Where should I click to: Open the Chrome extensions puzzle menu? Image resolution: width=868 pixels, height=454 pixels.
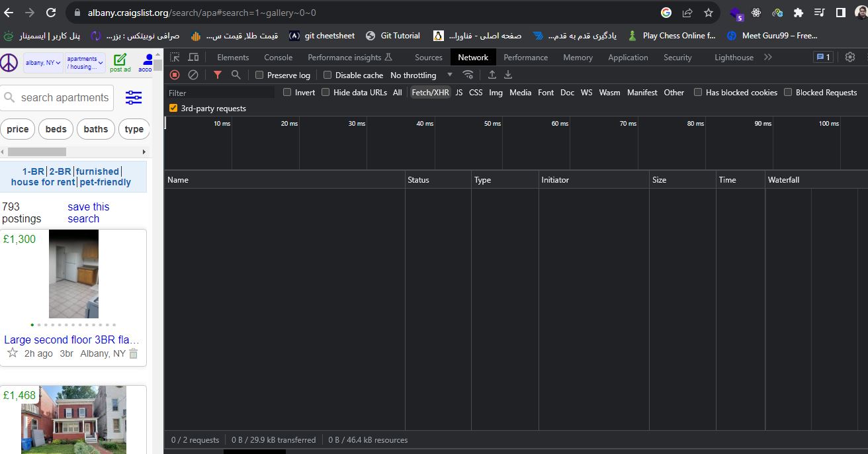pos(799,13)
